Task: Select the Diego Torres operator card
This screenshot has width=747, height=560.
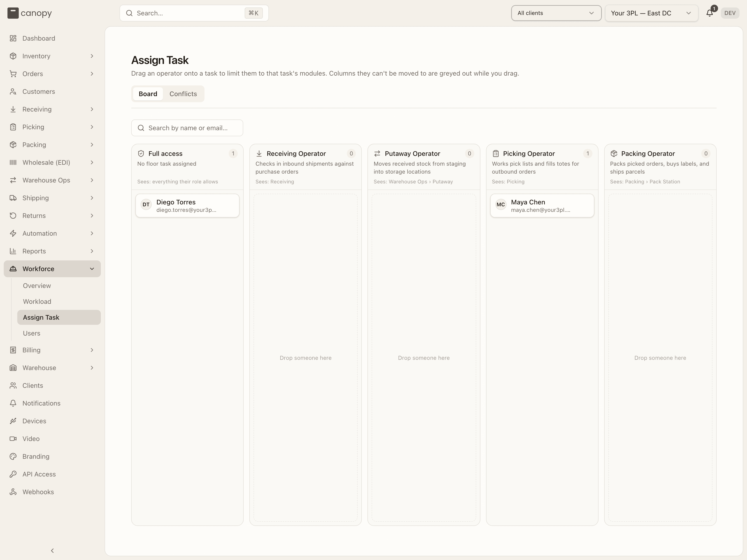Action: pos(187,206)
